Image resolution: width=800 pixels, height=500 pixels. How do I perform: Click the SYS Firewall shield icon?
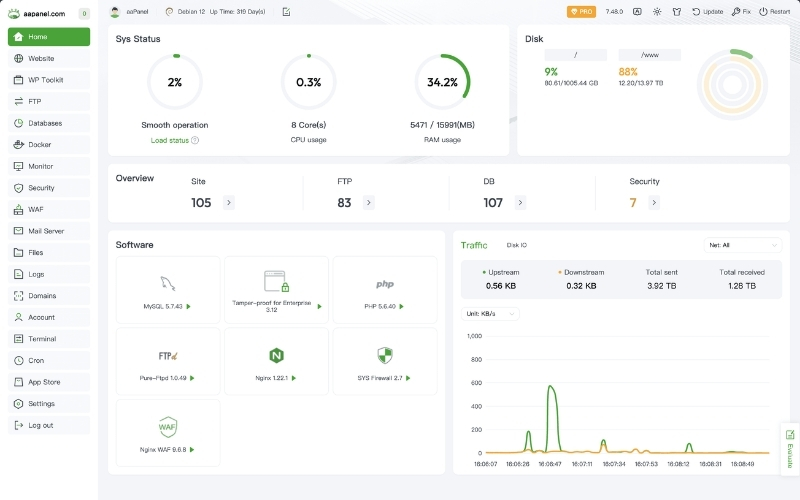[384, 355]
